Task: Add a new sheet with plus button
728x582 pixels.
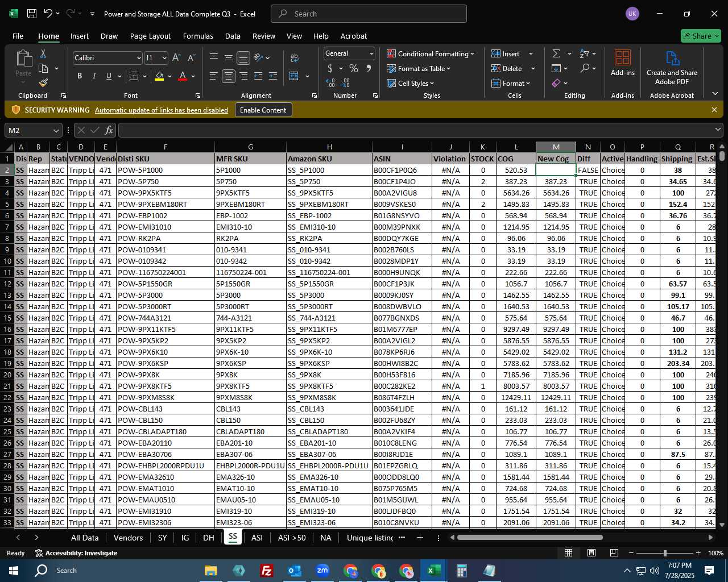Action: (x=420, y=538)
